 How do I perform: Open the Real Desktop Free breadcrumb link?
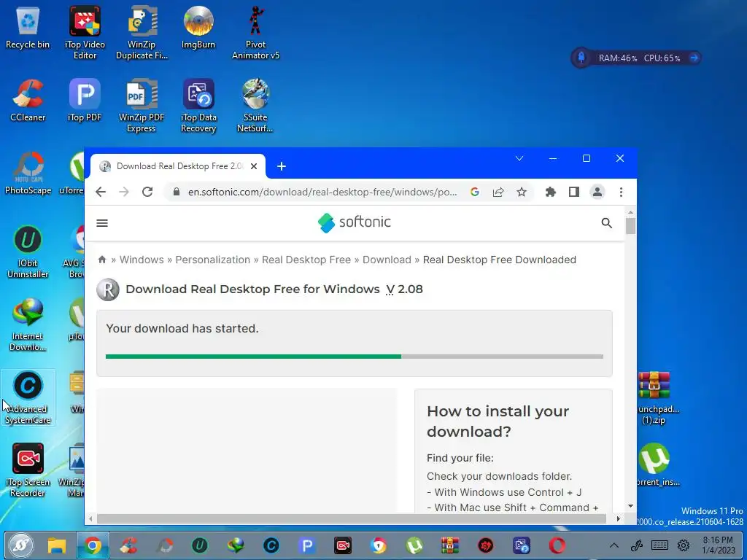[306, 260]
